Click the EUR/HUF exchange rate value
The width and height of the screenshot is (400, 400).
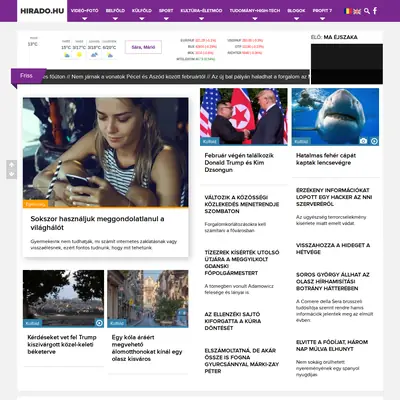coord(206,40)
